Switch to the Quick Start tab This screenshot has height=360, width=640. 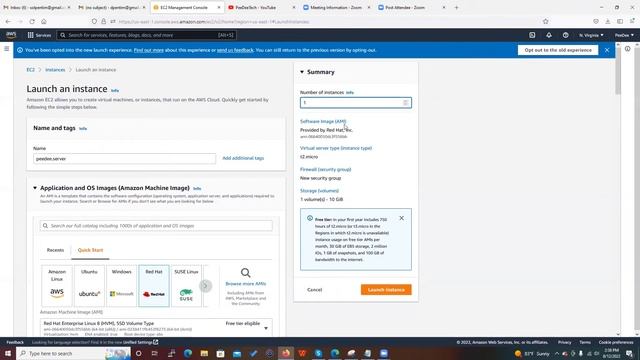[90, 250]
